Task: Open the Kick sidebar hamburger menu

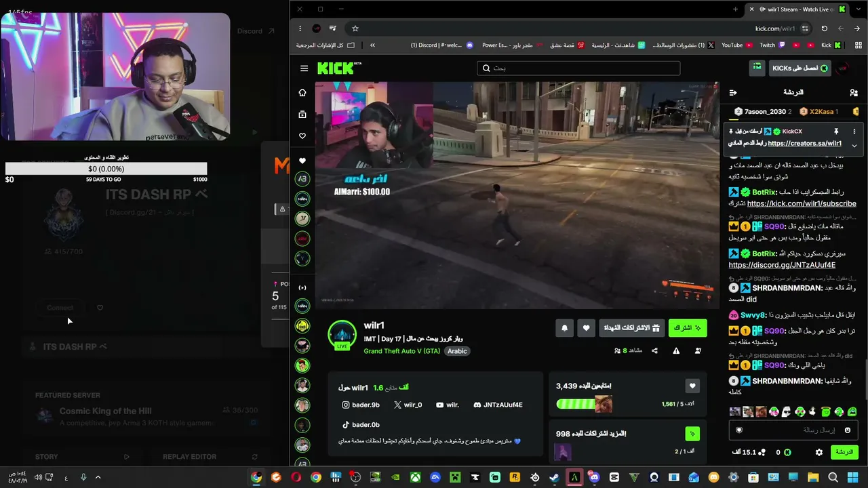Action: coord(304,68)
